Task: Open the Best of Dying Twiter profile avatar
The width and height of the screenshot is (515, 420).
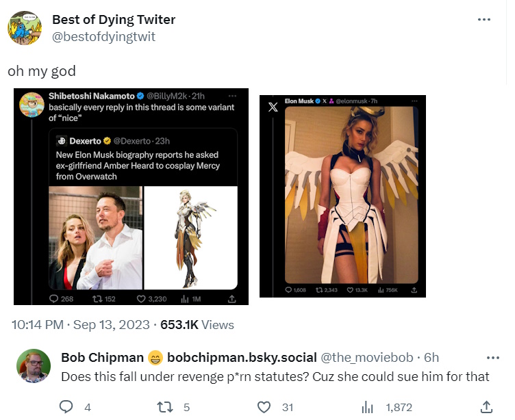Action: point(24,28)
